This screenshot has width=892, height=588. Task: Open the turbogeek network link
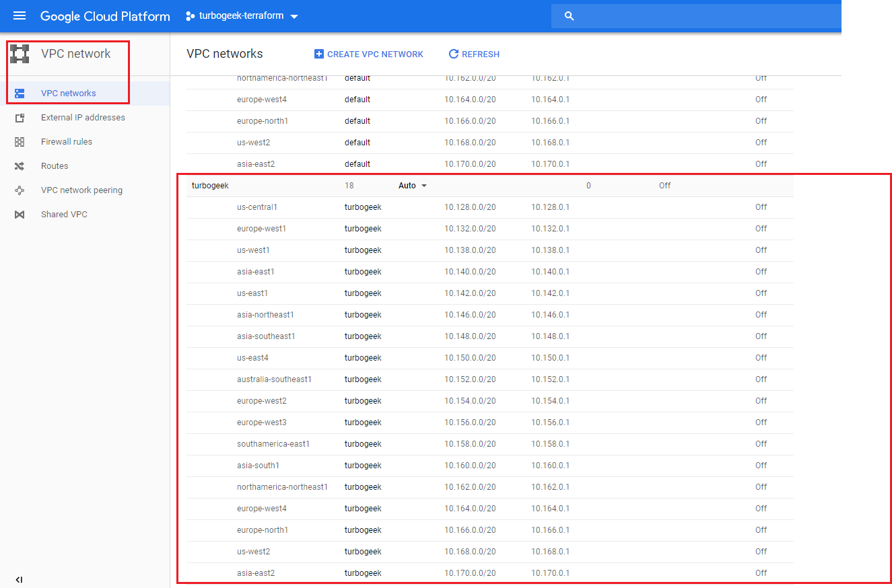[211, 186]
